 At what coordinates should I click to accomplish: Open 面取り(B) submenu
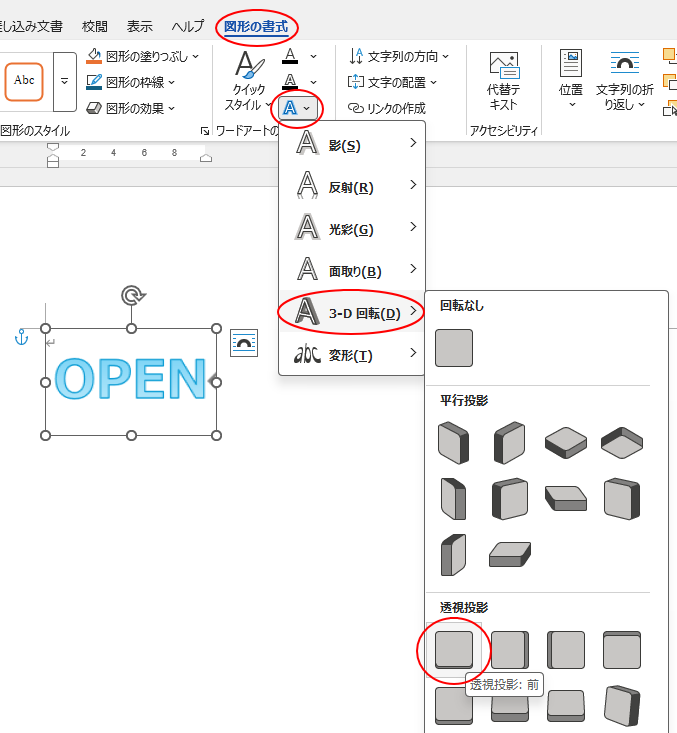[x=352, y=271]
